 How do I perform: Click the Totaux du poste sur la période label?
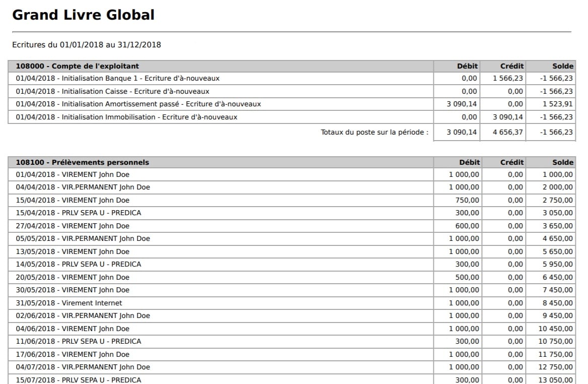tap(375, 133)
